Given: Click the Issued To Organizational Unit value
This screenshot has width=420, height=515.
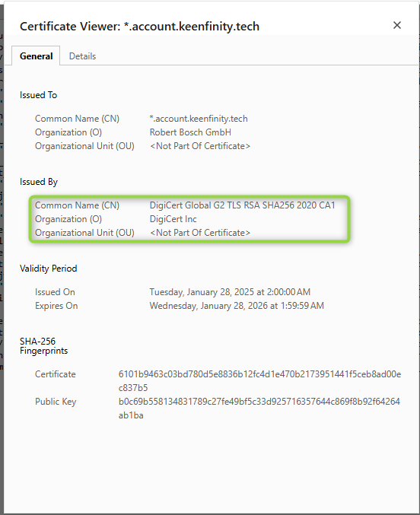Looking at the screenshot, I should pos(200,146).
